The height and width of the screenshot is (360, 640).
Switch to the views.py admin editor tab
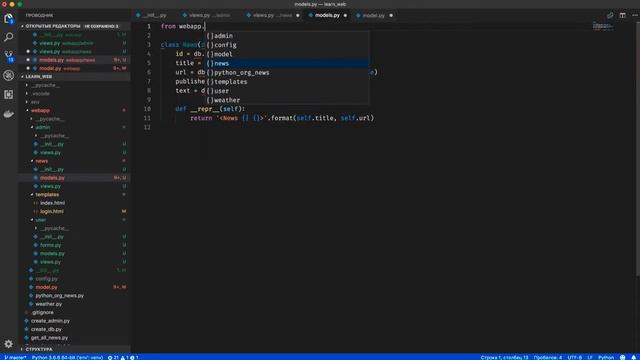209,16
